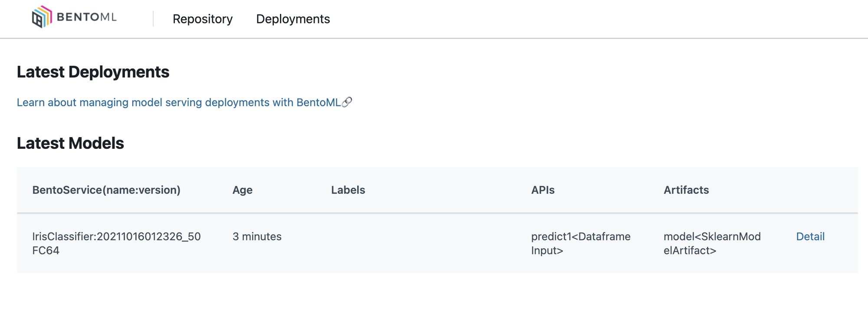
Task: Click the Labels column header
Action: (348, 190)
